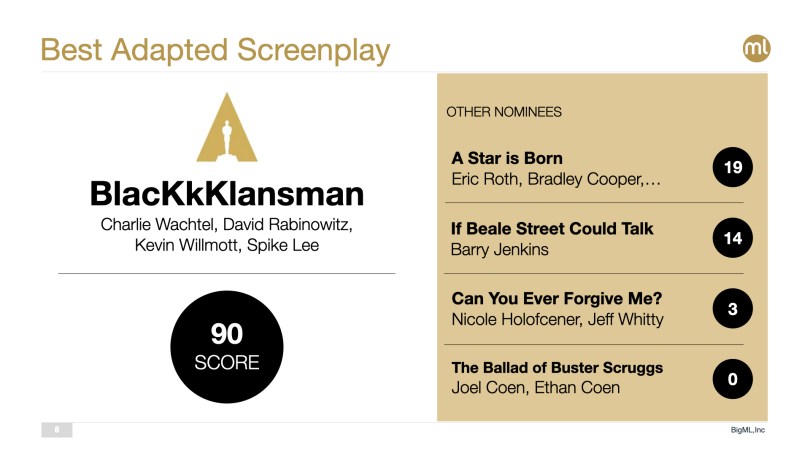Select the Best Adapted Screenplay title
This screenshot has width=810, height=455.
pyautogui.click(x=215, y=49)
